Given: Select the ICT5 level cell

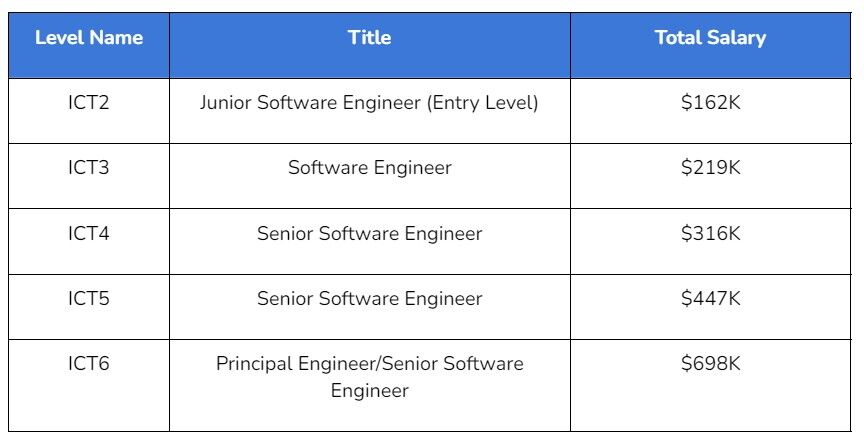Looking at the screenshot, I should [x=89, y=299].
